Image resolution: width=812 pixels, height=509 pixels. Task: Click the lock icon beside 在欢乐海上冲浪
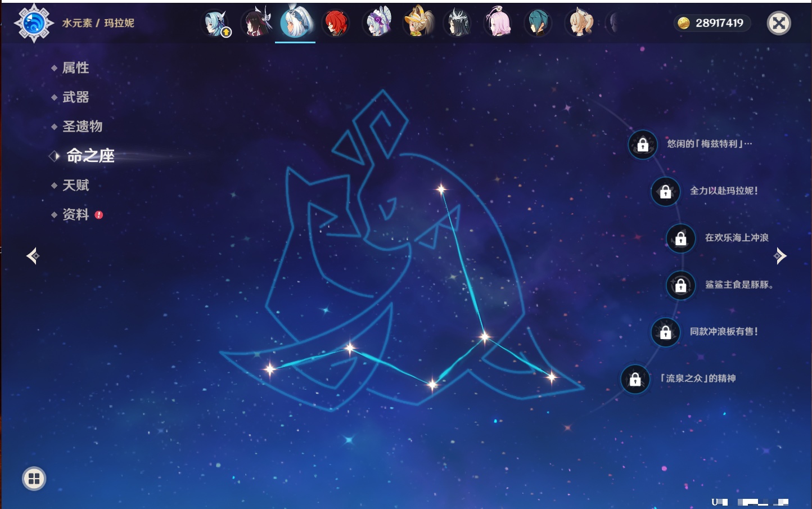click(680, 238)
